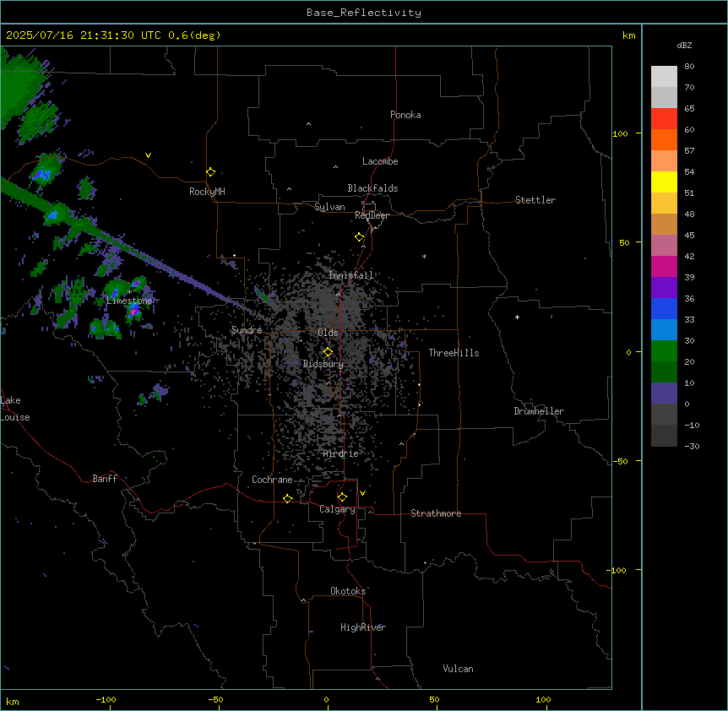The image size is (728, 711).
Task: Click the -50 tick label on vertical axis
Action: coord(620,461)
